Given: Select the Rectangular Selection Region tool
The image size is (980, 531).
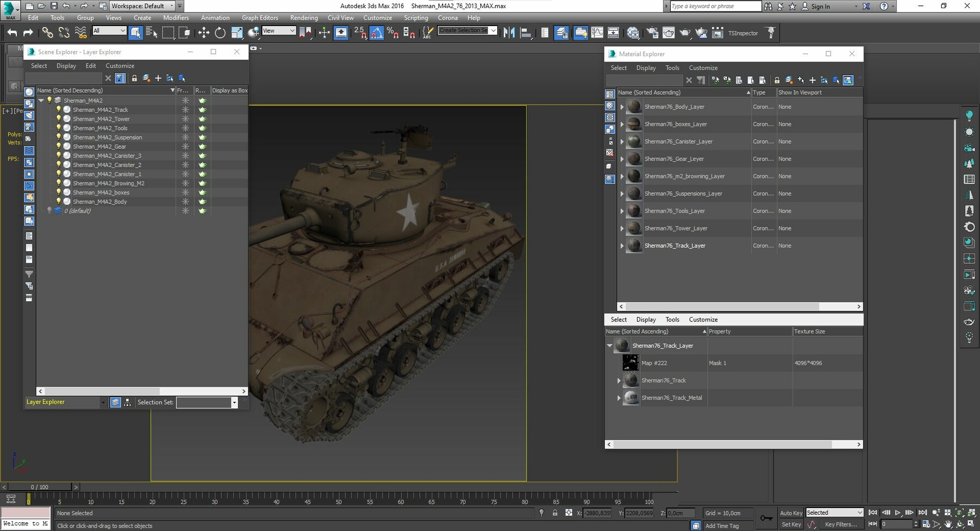Looking at the screenshot, I should tap(169, 33).
